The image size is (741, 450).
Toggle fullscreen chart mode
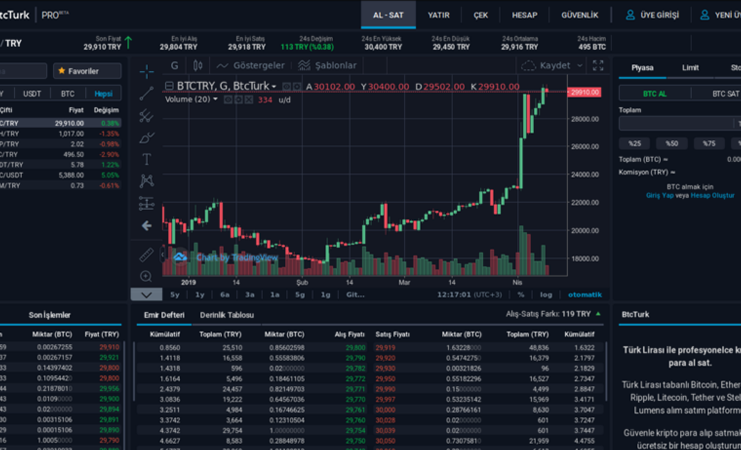[x=598, y=66]
